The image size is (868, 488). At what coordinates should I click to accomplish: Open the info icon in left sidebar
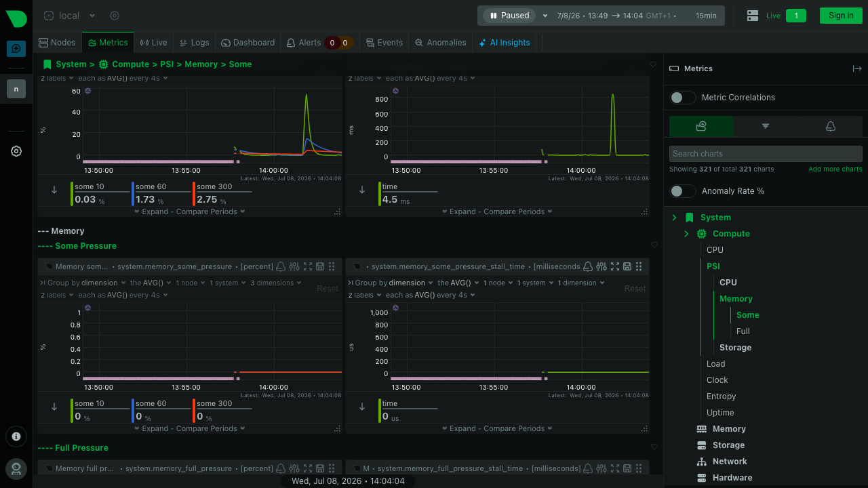click(x=16, y=436)
